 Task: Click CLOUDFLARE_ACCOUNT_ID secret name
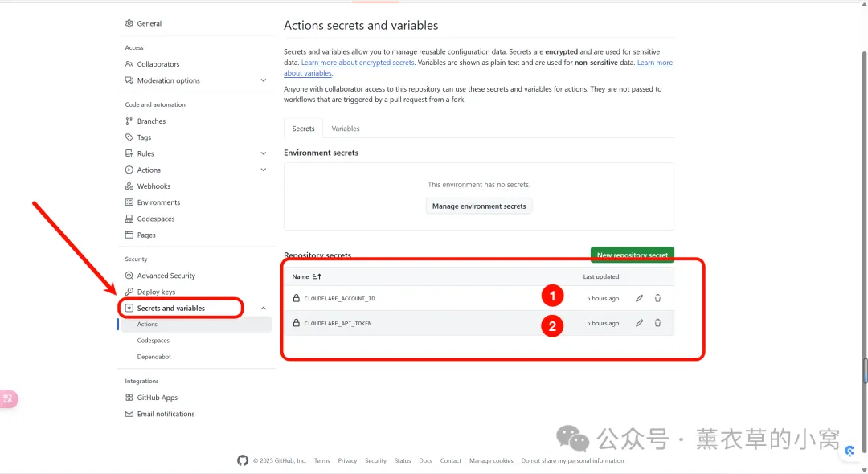tap(339, 299)
